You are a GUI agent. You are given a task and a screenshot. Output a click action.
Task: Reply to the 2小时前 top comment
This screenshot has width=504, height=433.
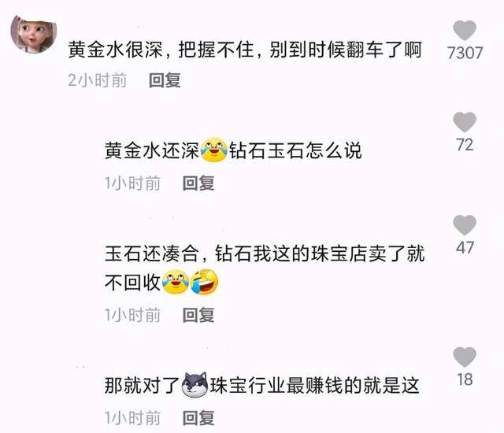pos(165,80)
